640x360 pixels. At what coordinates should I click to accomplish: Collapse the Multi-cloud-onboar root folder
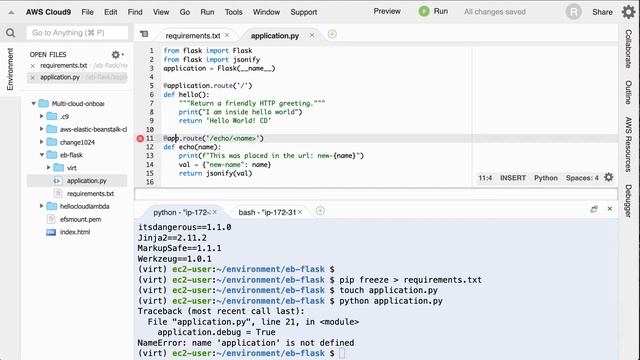click(x=33, y=104)
